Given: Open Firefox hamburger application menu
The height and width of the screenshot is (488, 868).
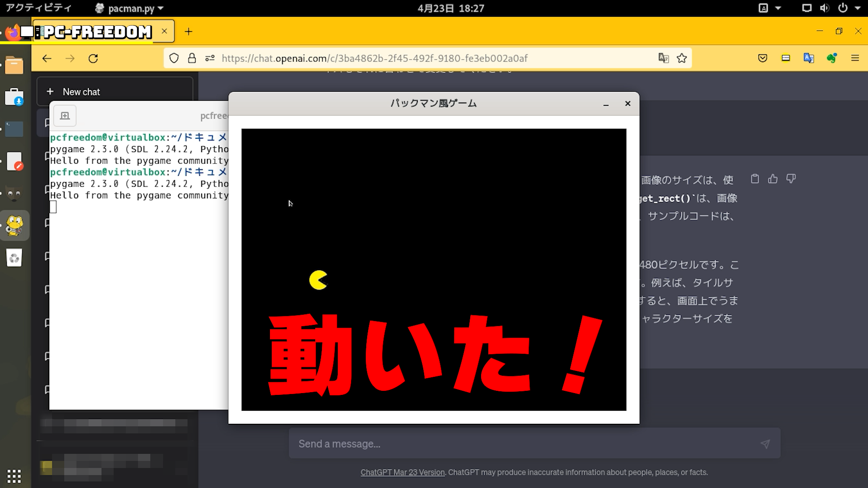Looking at the screenshot, I should point(855,58).
